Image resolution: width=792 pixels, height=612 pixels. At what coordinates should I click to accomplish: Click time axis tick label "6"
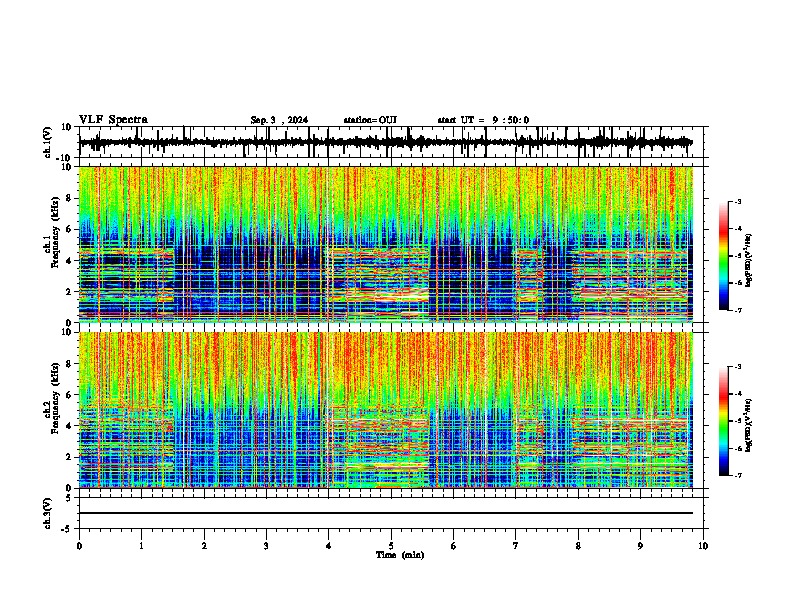pyautogui.click(x=454, y=546)
